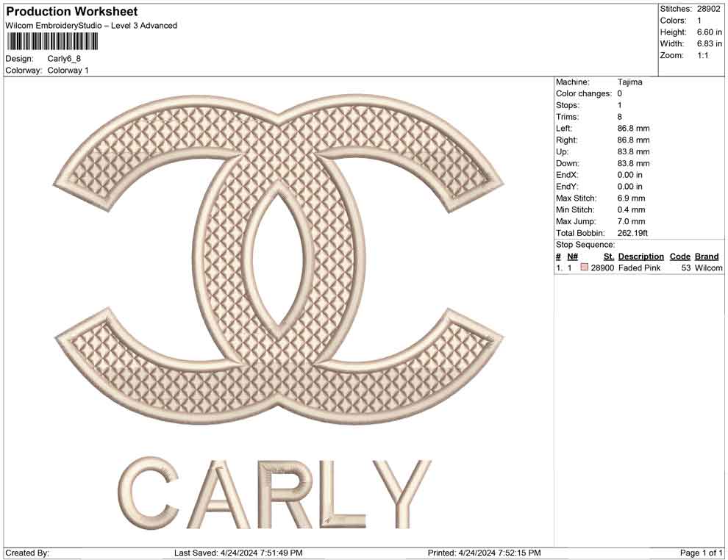This screenshot has width=728, height=560.
Task: Select the design name Carly6_8
Action: tap(66, 59)
